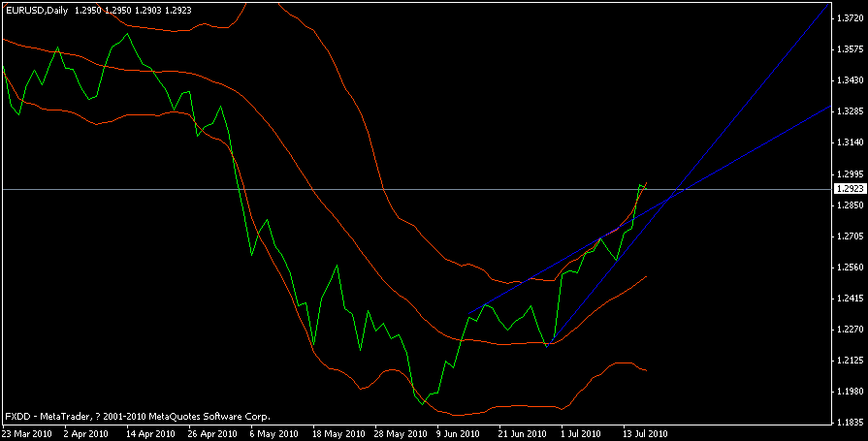Image resolution: width=868 pixels, height=441 pixels.
Task: Click the 1.2850 price axis label
Action: [851, 205]
